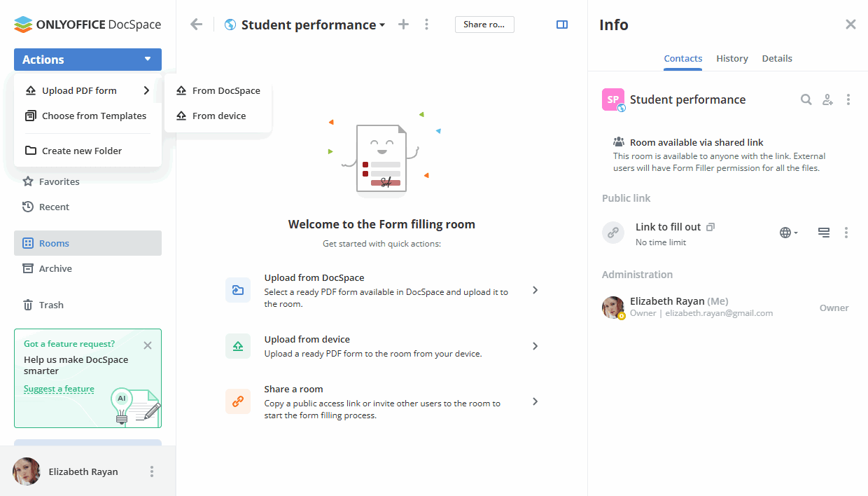Expand the Student performance title dropdown
Image resolution: width=868 pixels, height=496 pixels.
click(382, 25)
